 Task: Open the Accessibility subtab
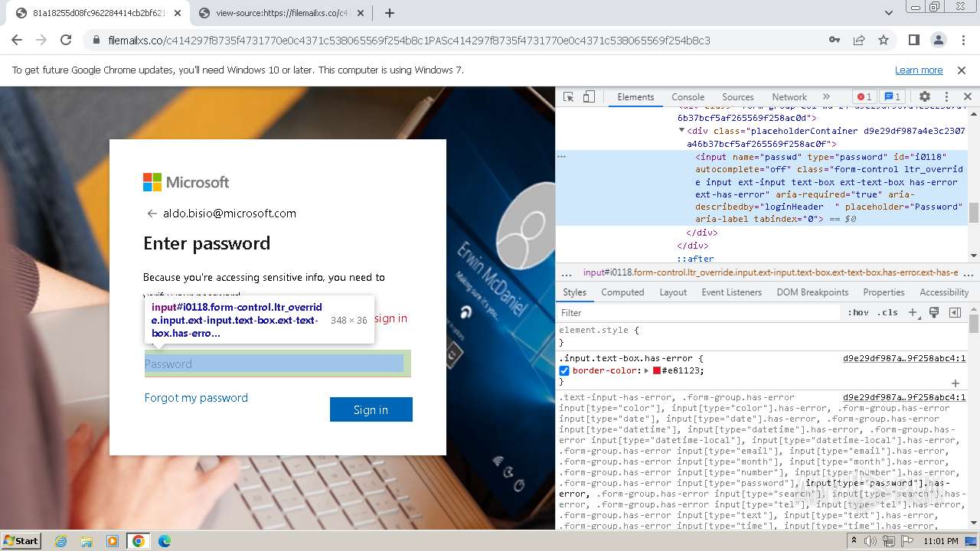point(944,292)
